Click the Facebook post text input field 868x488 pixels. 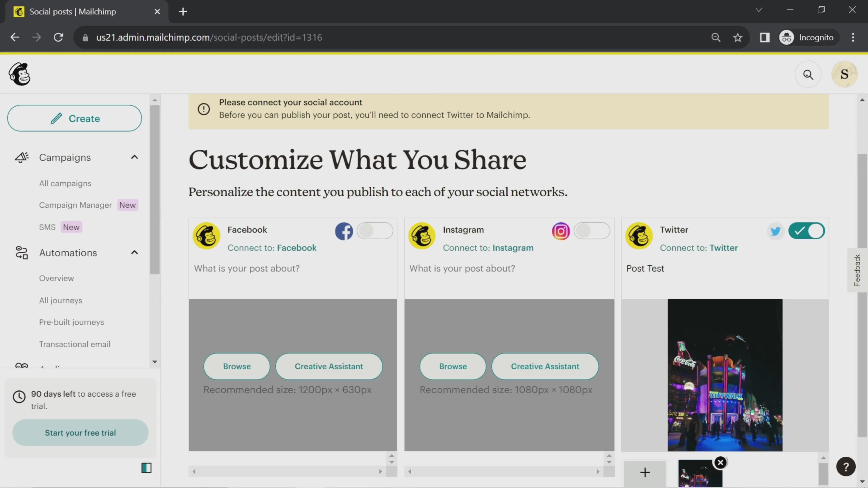[293, 268]
